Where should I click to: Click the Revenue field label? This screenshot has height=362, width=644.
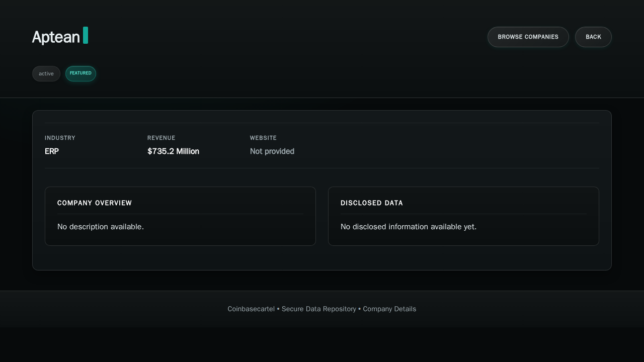click(161, 138)
